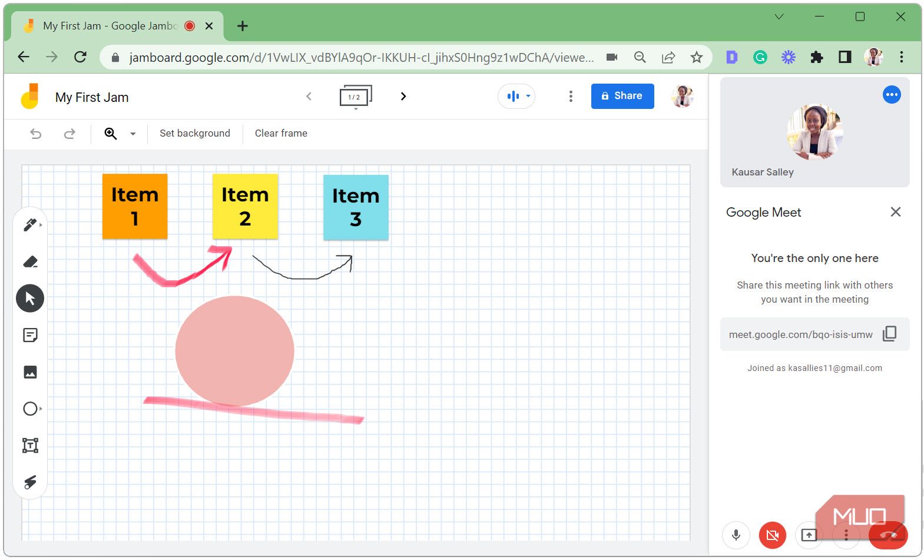Select the My First Jam browser tab

coord(117,26)
